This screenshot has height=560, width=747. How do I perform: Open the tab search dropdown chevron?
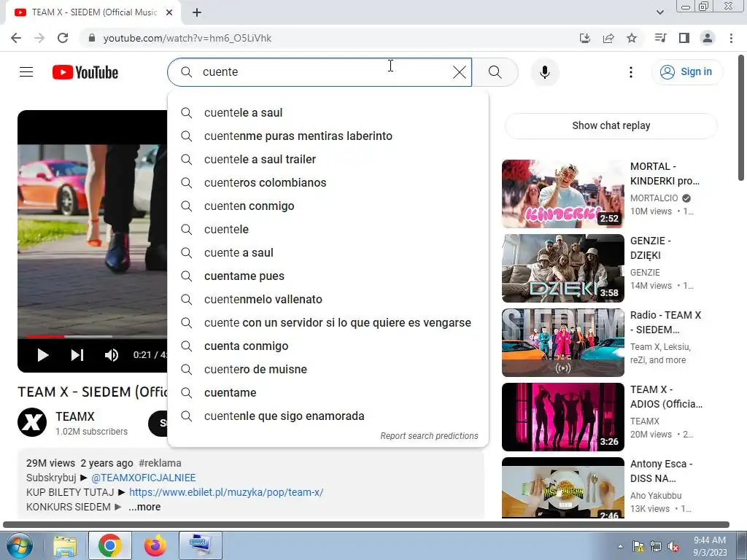pyautogui.click(x=660, y=12)
